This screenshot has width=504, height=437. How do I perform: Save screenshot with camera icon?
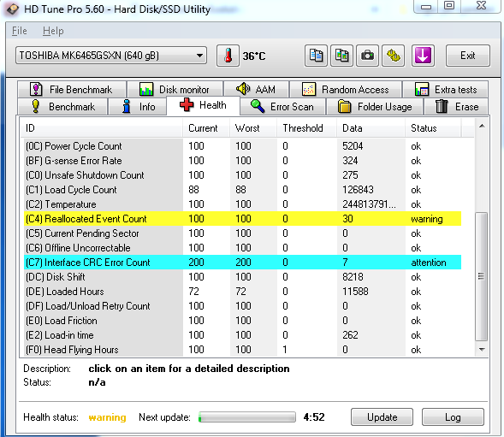(367, 56)
